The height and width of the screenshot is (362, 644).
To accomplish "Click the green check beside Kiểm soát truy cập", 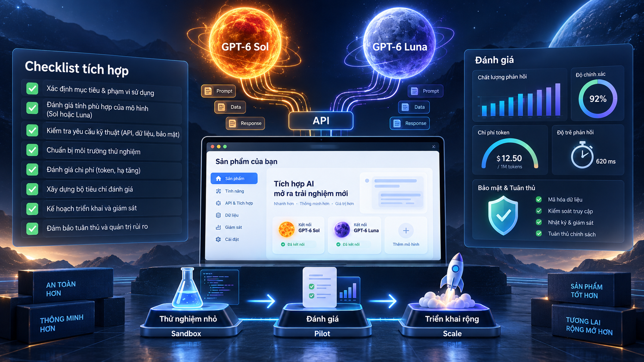I will [539, 211].
